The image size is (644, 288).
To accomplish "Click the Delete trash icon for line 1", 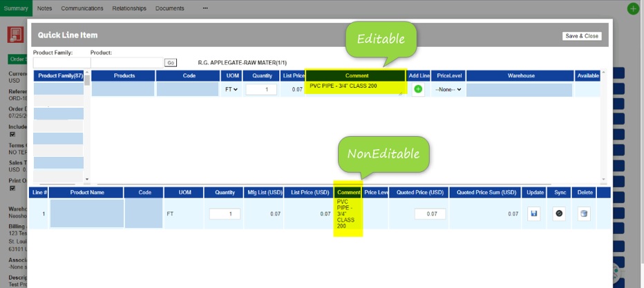I will point(584,214).
